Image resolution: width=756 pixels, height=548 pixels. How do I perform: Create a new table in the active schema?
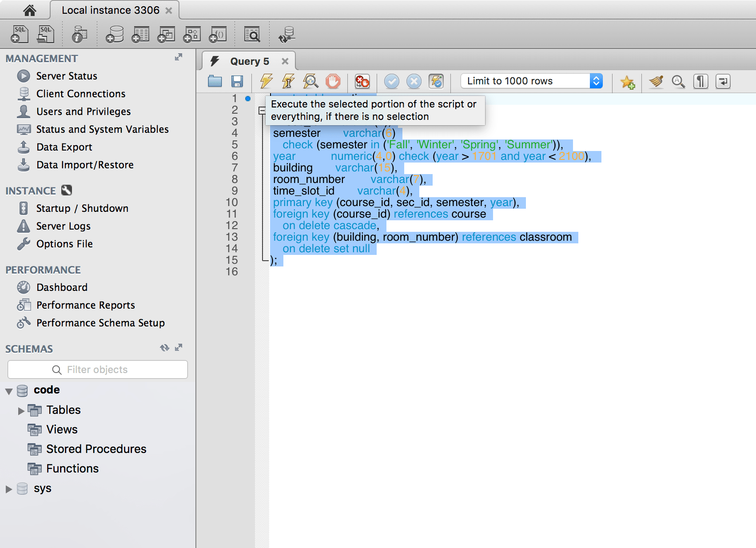[140, 34]
